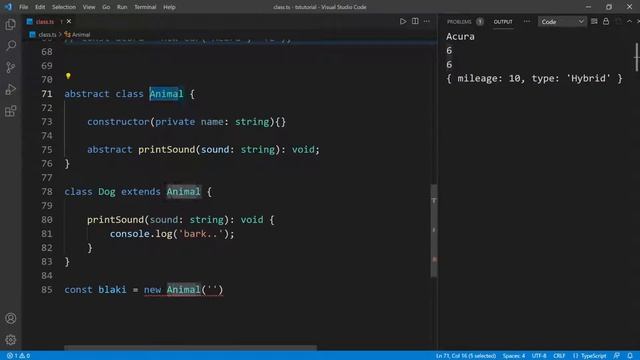Click selected word Animal on line 71

167,94
